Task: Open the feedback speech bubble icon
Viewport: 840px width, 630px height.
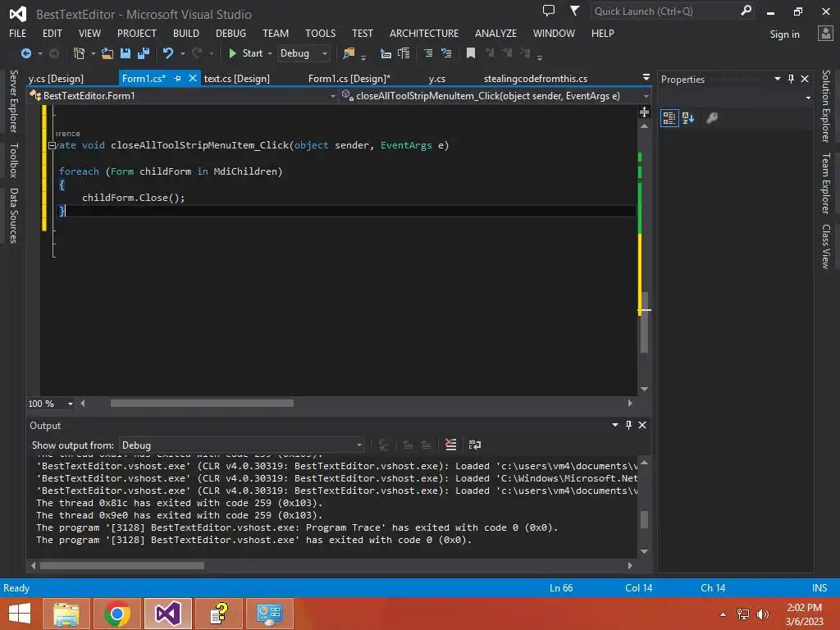Action: (549, 11)
